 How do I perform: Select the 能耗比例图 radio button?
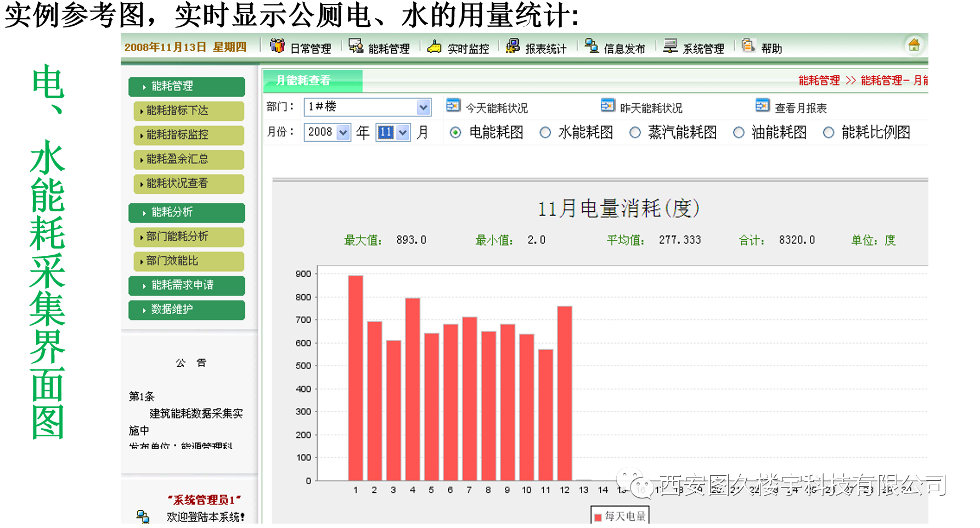(x=829, y=133)
